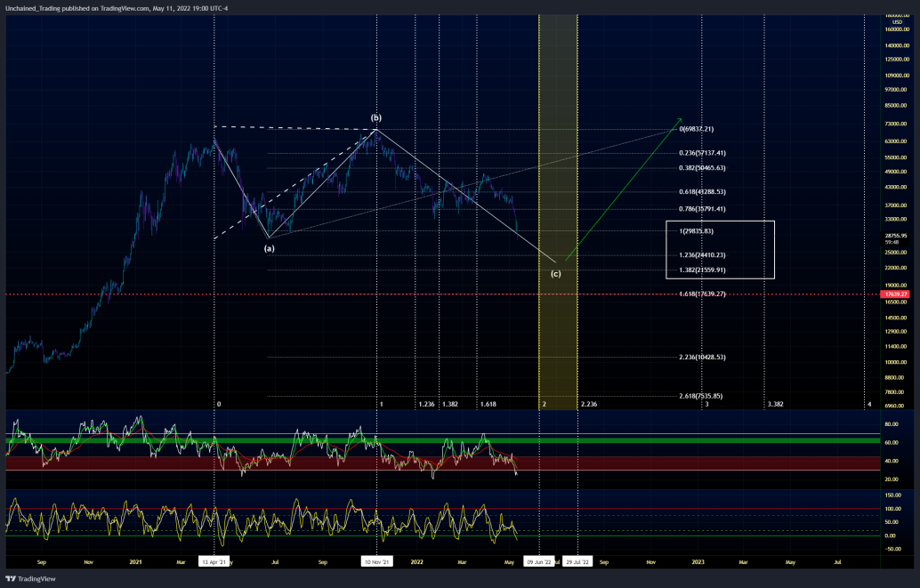The height and width of the screenshot is (588, 920).
Task: Click the 2023 label on time axis
Action: click(x=698, y=562)
